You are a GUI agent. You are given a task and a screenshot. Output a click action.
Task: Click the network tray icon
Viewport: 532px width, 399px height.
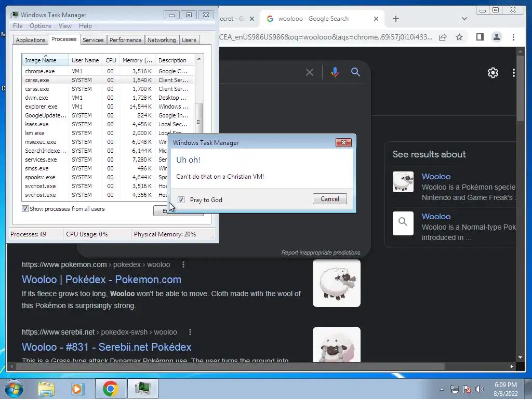pyautogui.click(x=454, y=389)
